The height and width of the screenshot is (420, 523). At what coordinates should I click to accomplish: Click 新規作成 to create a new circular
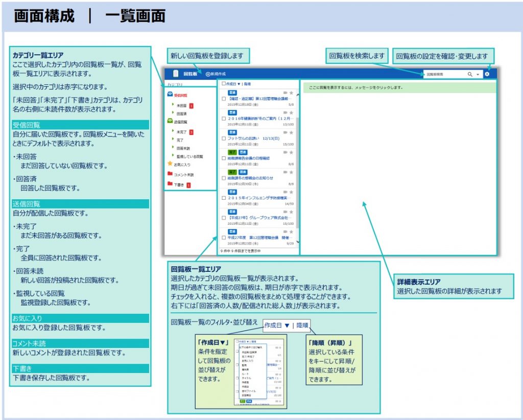pos(216,74)
